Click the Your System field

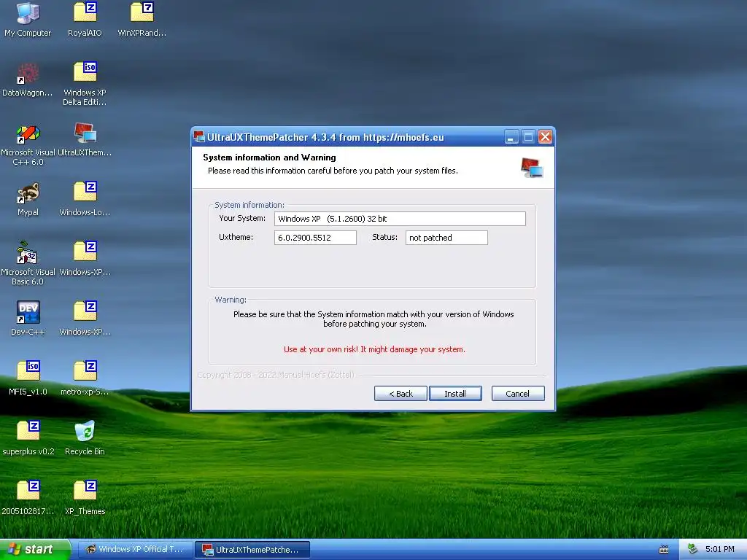(400, 219)
